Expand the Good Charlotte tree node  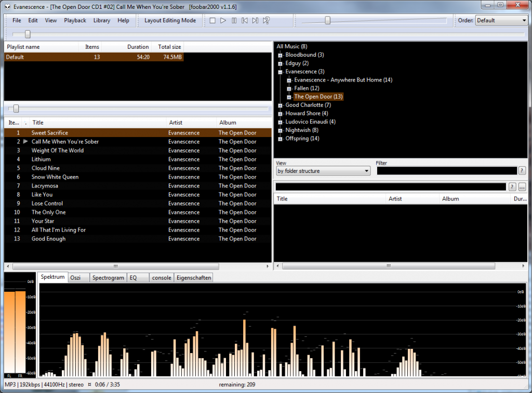coord(280,105)
